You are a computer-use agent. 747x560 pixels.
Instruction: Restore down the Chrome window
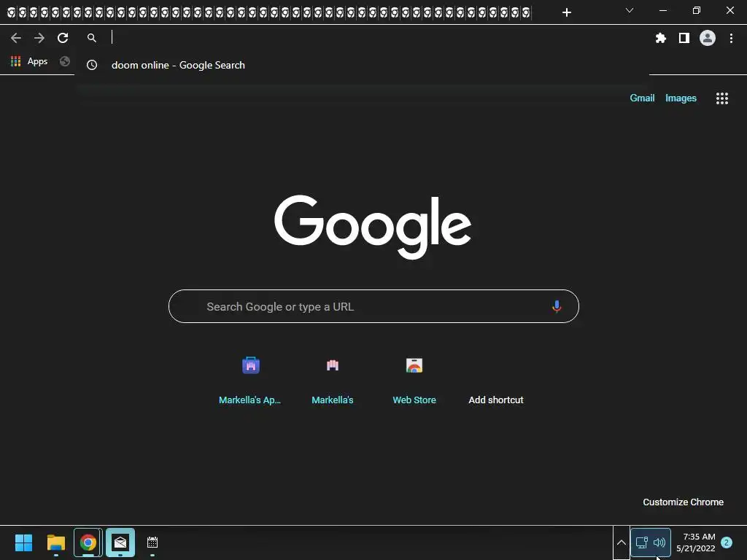coord(697,10)
